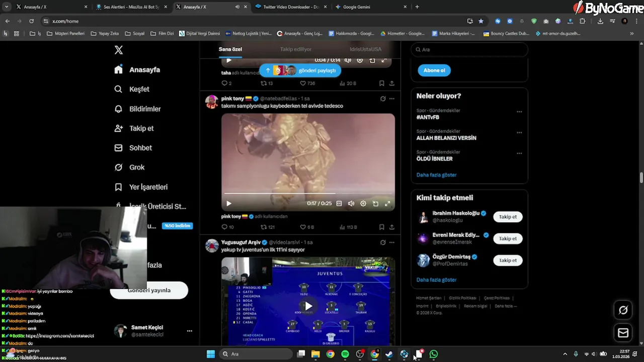644x362 pixels.
Task: Open settings gear on pink tony video
Action: (x=363, y=204)
